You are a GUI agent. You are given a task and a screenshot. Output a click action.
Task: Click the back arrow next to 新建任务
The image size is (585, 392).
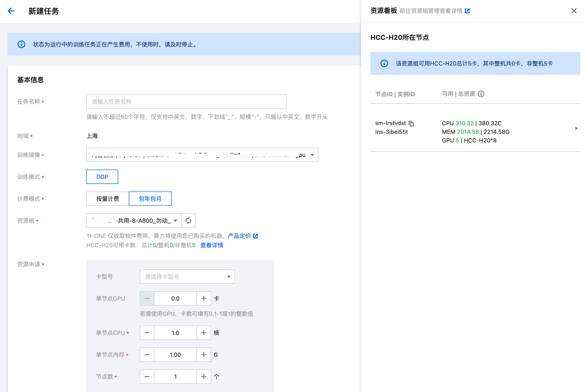(11, 11)
